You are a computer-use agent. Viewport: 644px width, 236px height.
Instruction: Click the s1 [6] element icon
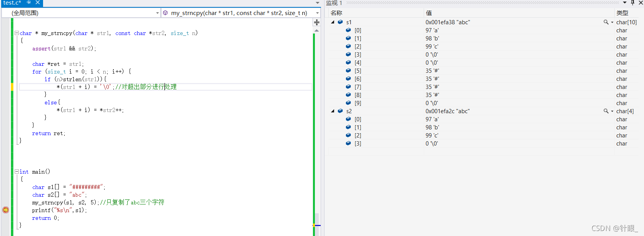[348, 79]
